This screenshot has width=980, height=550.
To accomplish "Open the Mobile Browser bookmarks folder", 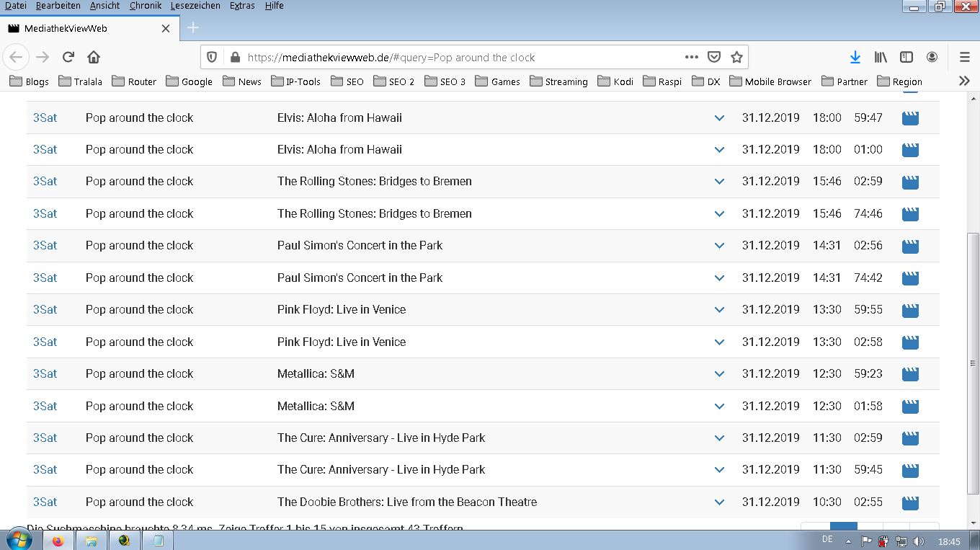I will point(770,81).
